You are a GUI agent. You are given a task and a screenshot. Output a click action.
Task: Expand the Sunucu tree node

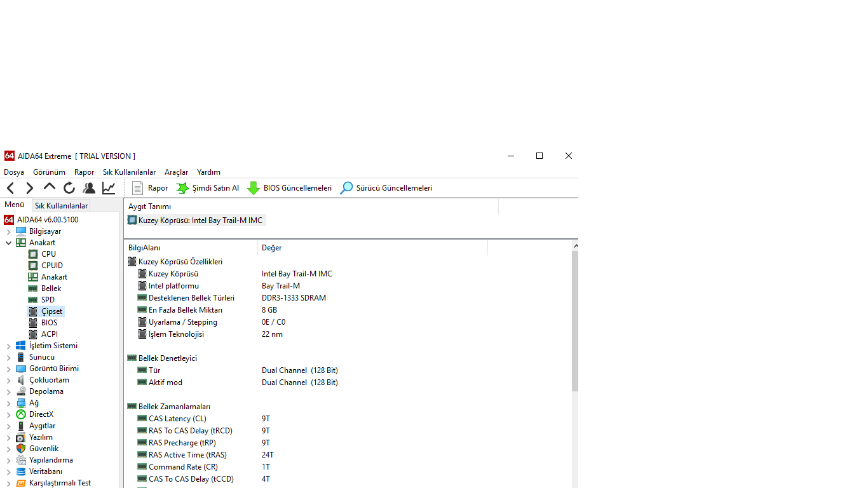[9, 357]
